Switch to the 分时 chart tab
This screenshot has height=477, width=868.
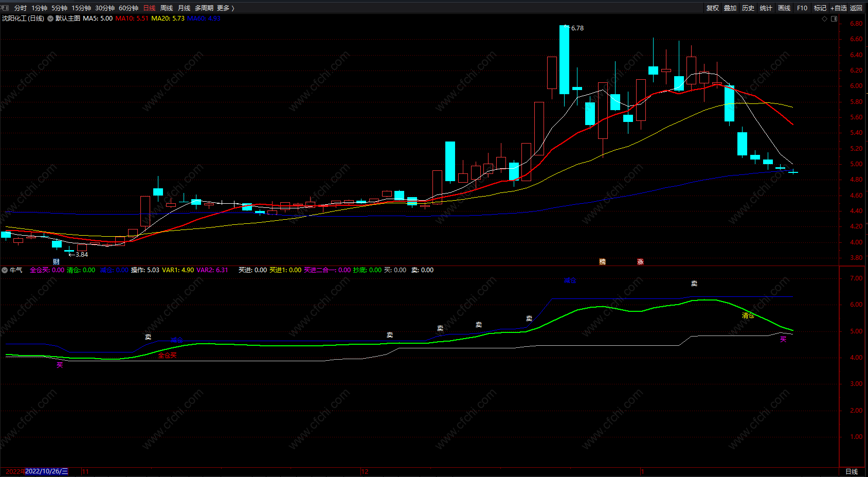click(x=21, y=8)
